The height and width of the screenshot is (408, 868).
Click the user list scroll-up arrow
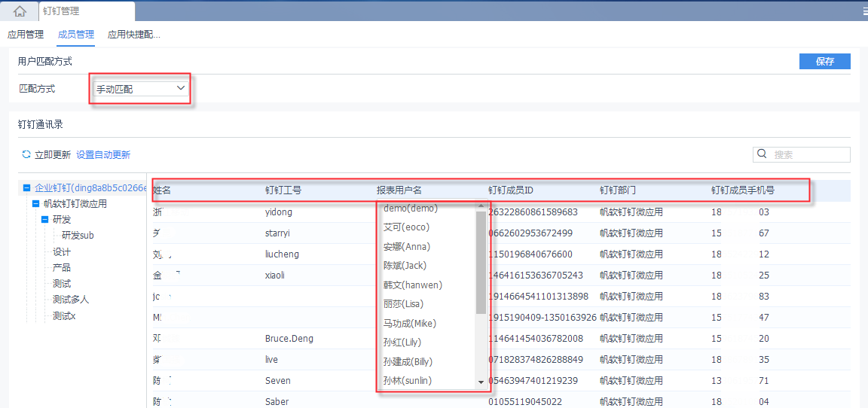click(x=481, y=206)
